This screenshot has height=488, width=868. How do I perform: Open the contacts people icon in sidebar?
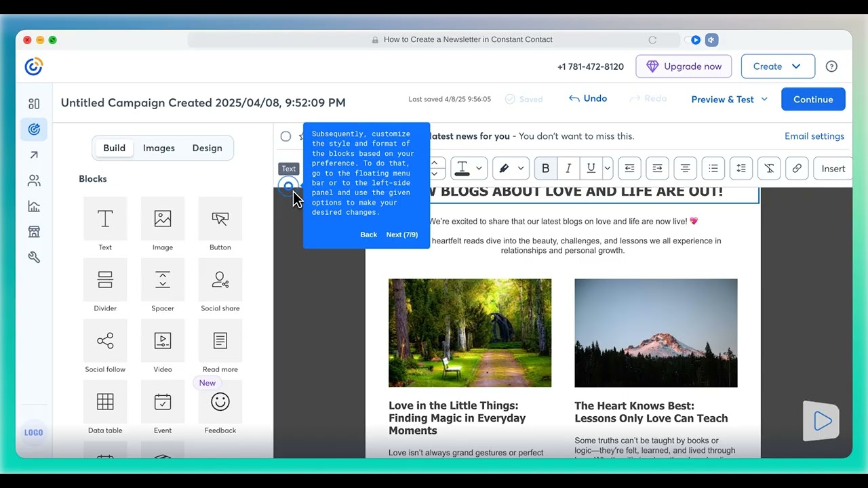pos(34,181)
